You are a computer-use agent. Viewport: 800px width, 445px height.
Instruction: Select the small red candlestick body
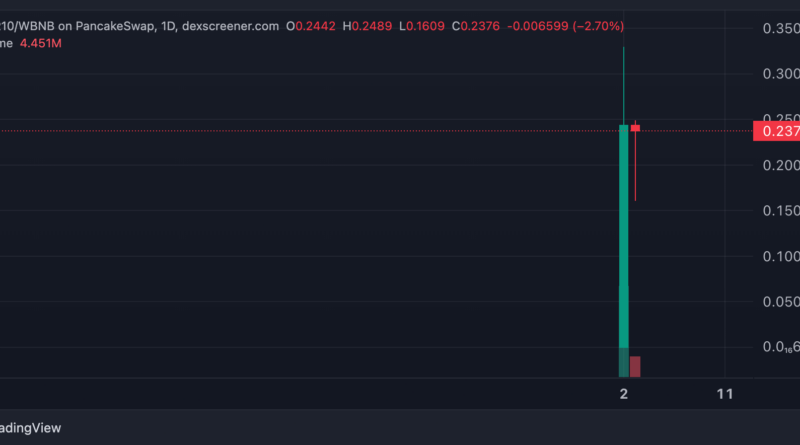pyautogui.click(x=635, y=128)
